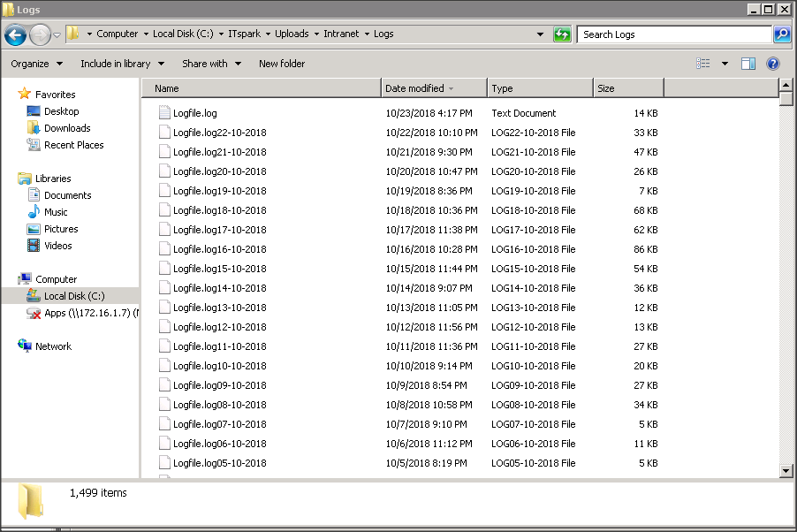Click the search magnifier icon
This screenshot has width=797, height=532.
782,34
